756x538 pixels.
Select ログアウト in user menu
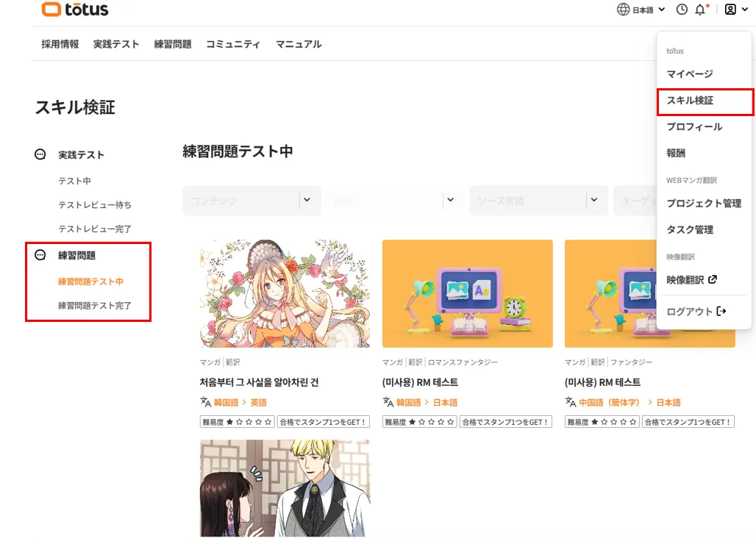(690, 312)
